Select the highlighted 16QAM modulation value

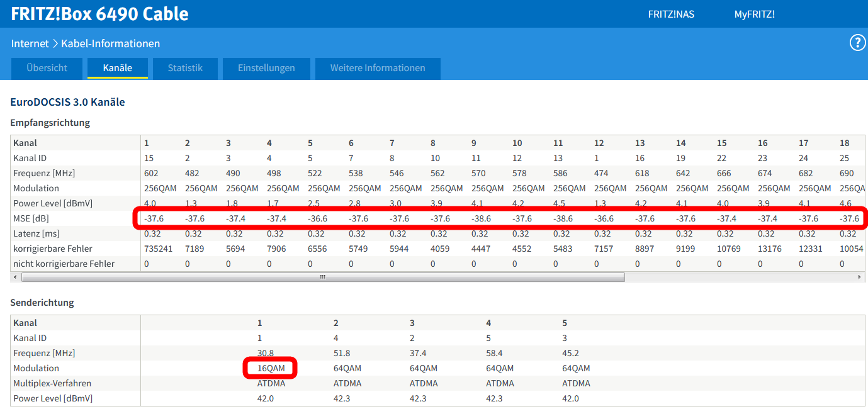coord(269,368)
